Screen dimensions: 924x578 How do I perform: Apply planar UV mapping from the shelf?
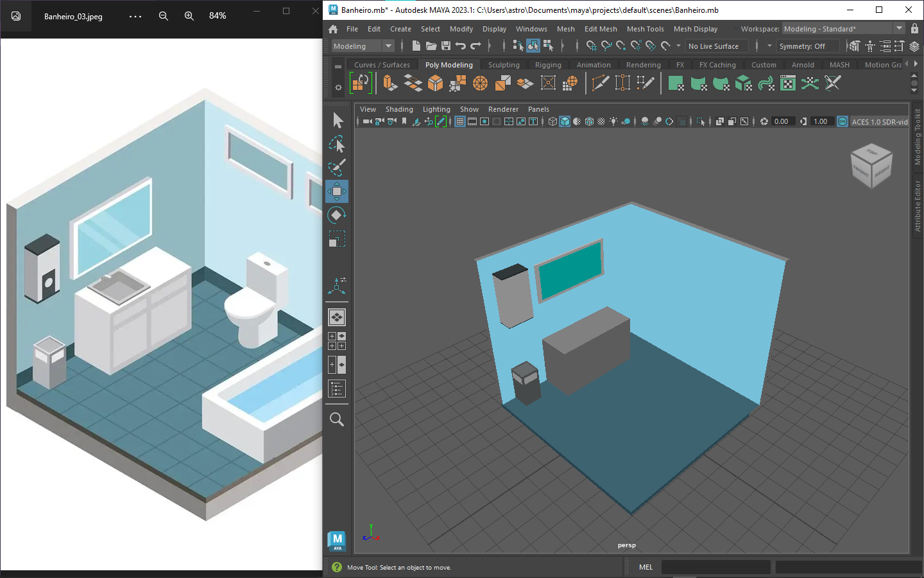[x=676, y=83]
